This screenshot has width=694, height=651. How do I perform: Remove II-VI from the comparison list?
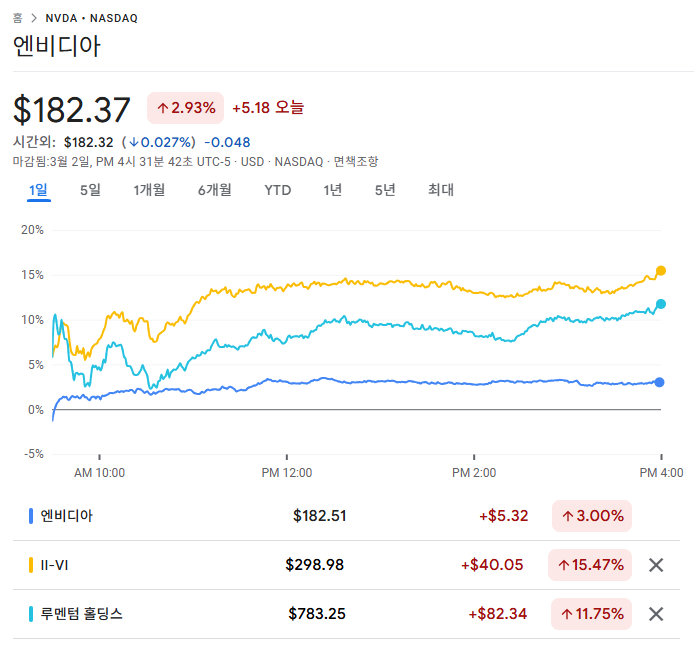(656, 565)
